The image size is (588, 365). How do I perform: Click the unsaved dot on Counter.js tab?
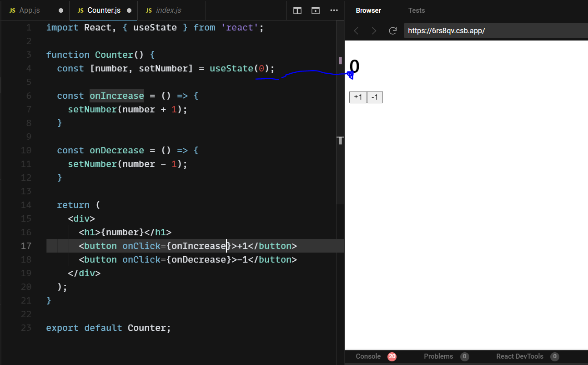tap(129, 10)
